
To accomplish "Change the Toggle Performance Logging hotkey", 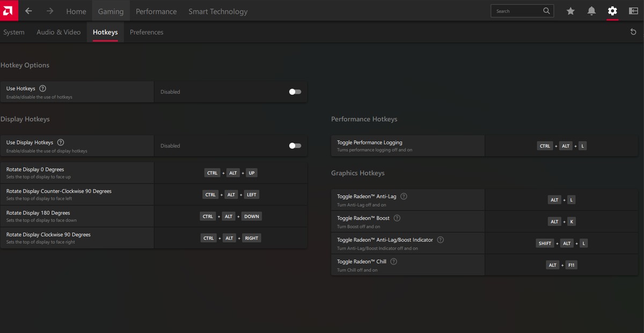I will pos(561,146).
